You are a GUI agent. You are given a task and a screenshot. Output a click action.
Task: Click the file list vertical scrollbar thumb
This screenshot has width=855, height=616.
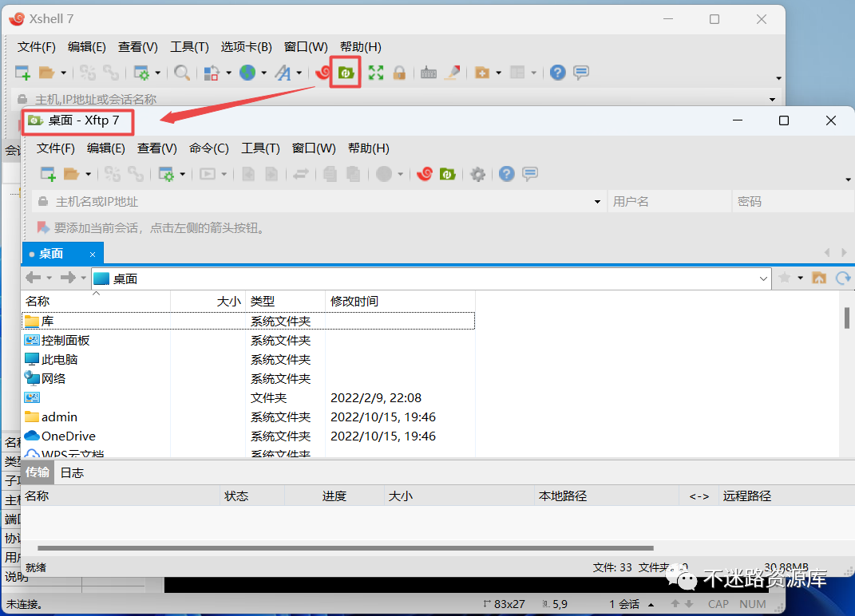(x=847, y=318)
